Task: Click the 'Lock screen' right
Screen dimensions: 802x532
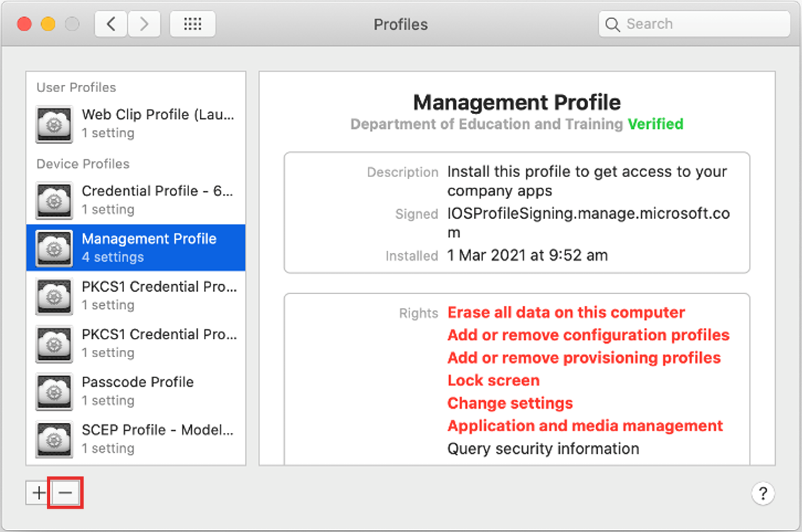Action: pyautogui.click(x=493, y=380)
